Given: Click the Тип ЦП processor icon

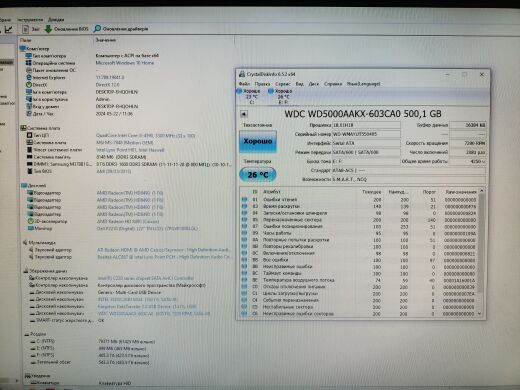Looking at the screenshot, I should (x=29, y=135).
